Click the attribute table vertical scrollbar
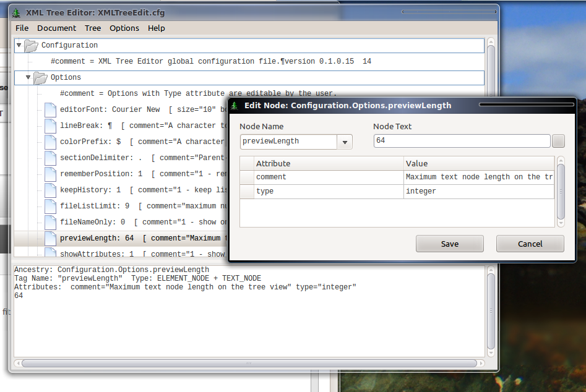Viewport: 586px width, 392px height. click(x=561, y=192)
